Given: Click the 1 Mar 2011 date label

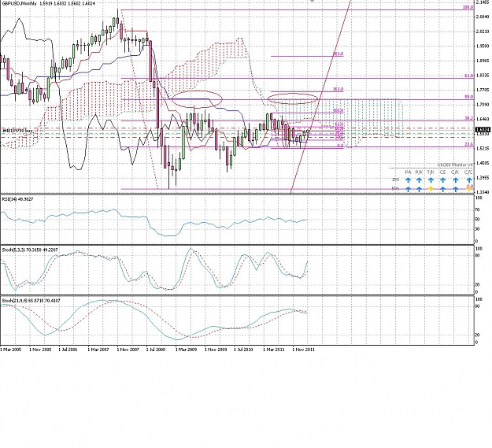Looking at the screenshot, I should (x=274, y=349).
